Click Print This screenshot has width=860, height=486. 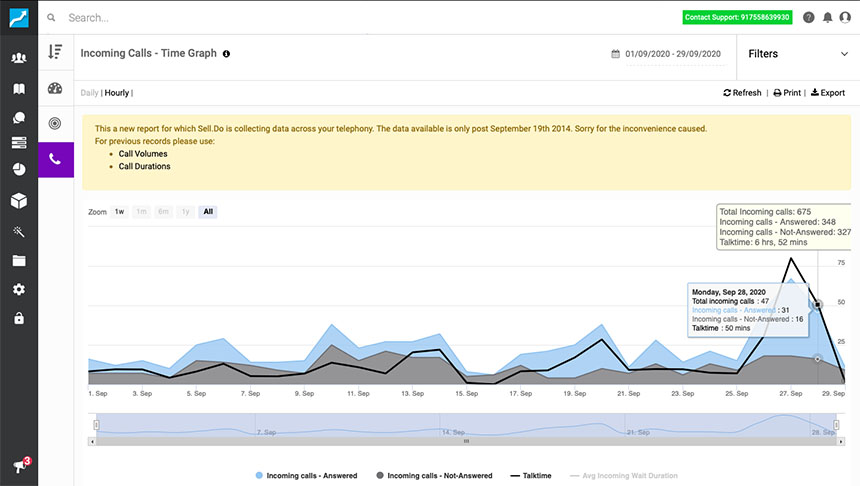(787, 93)
